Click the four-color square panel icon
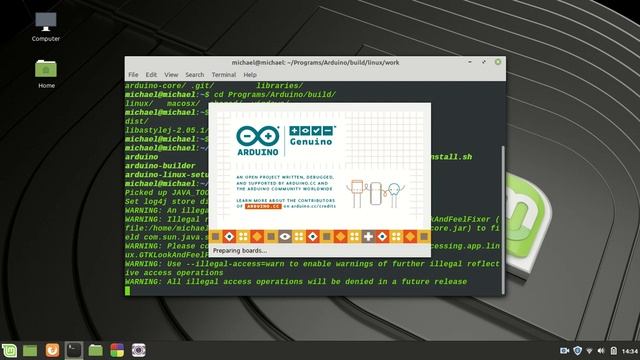Screen dimensions: 640x360 [x=117, y=350]
